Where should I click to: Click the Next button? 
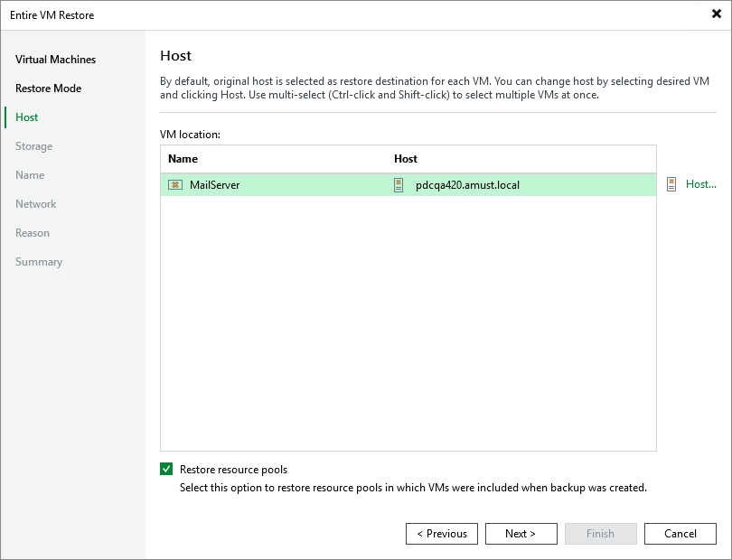[x=521, y=533]
